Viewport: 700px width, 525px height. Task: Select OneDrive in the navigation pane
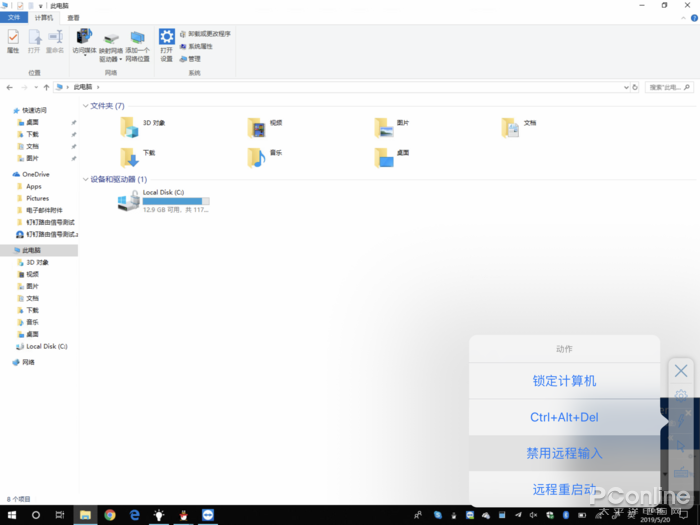point(35,174)
